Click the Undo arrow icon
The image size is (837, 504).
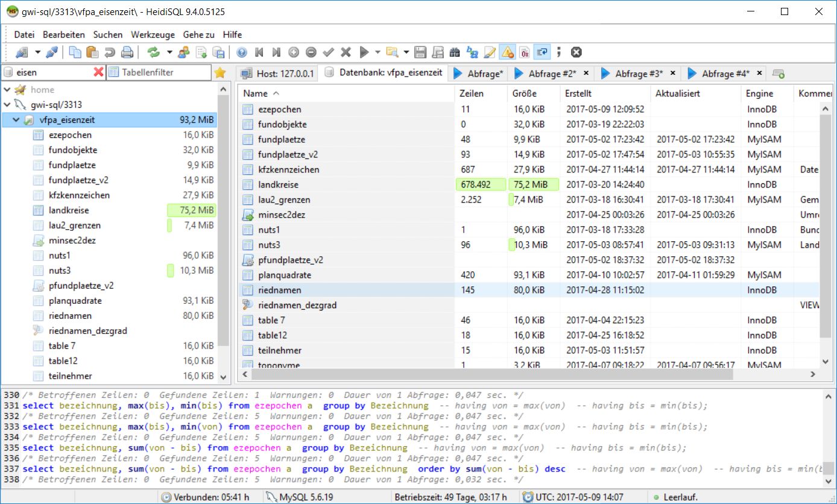click(110, 52)
